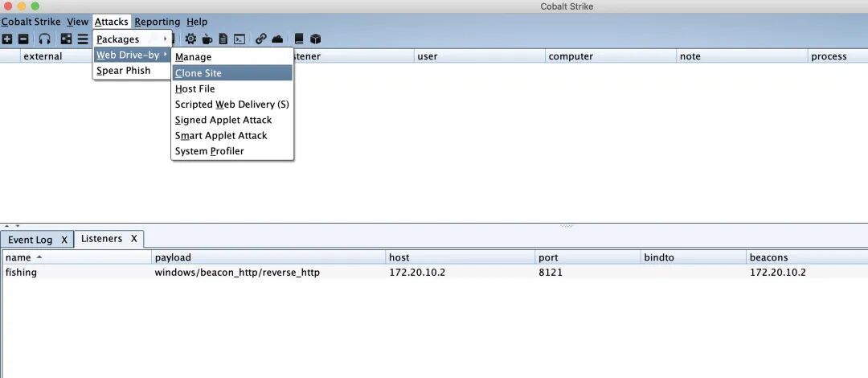Choose Spear Phish from Attacks menu
The width and height of the screenshot is (868, 378).
click(x=132, y=71)
